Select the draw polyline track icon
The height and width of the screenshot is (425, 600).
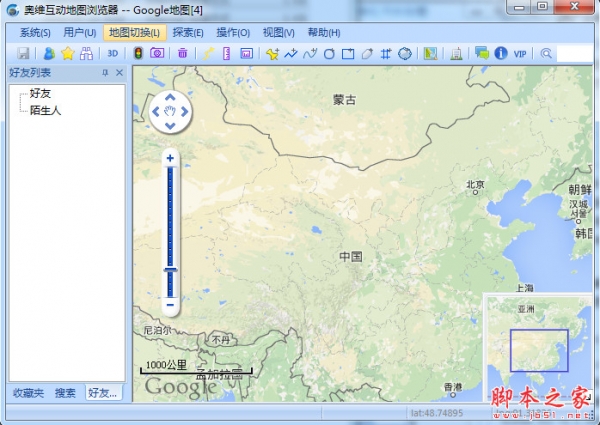coord(291,54)
